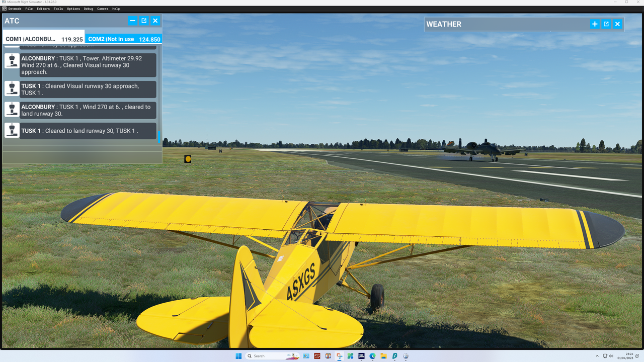644x362 pixels.
Task: Open the Devmode menu
Action: coord(15,9)
